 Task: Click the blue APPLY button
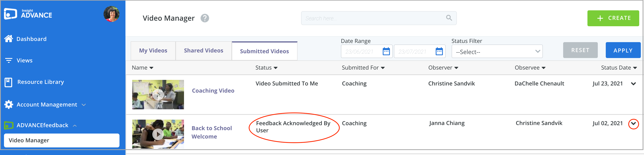(623, 50)
